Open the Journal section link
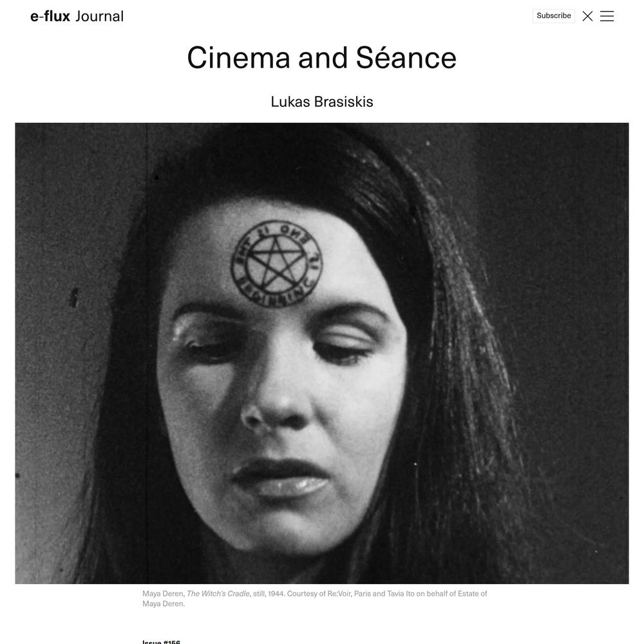 (99, 17)
